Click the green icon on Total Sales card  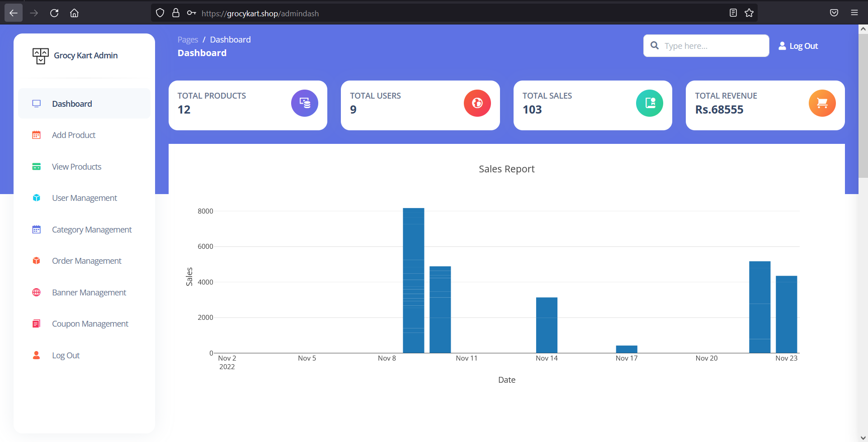[x=650, y=103]
